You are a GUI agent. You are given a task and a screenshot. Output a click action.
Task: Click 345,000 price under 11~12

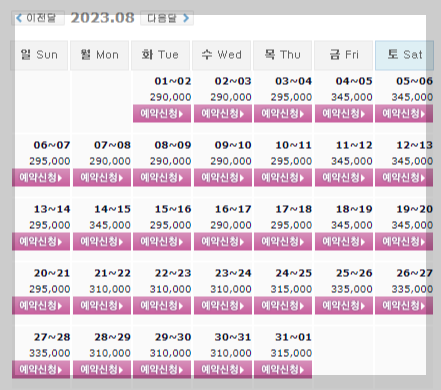tap(352, 161)
